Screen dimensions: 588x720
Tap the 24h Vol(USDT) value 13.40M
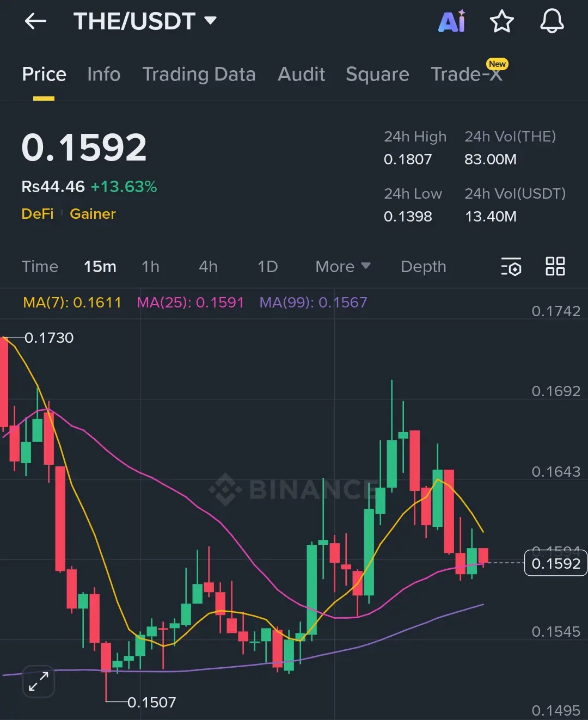[491, 217]
